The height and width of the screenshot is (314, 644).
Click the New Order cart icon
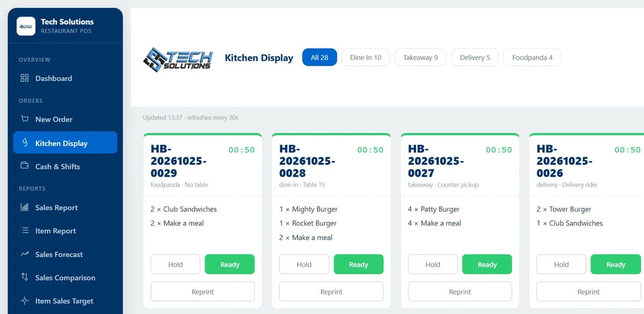pyautogui.click(x=25, y=119)
